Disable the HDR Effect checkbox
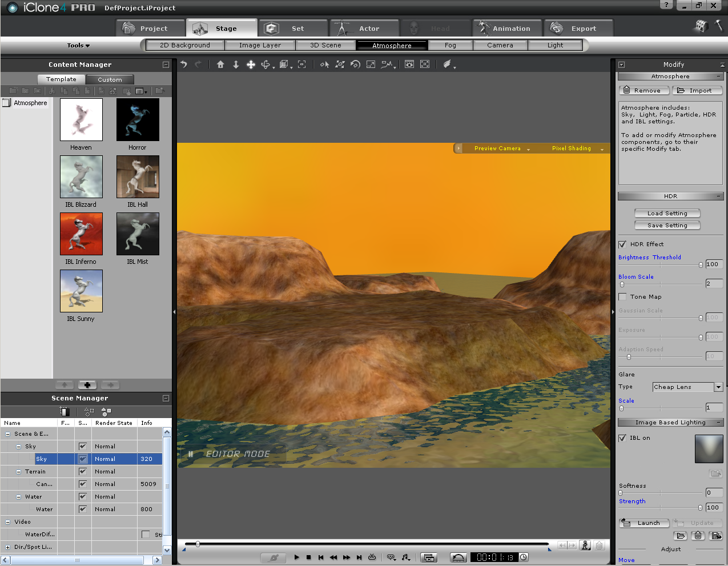The width and height of the screenshot is (728, 566). 622,244
